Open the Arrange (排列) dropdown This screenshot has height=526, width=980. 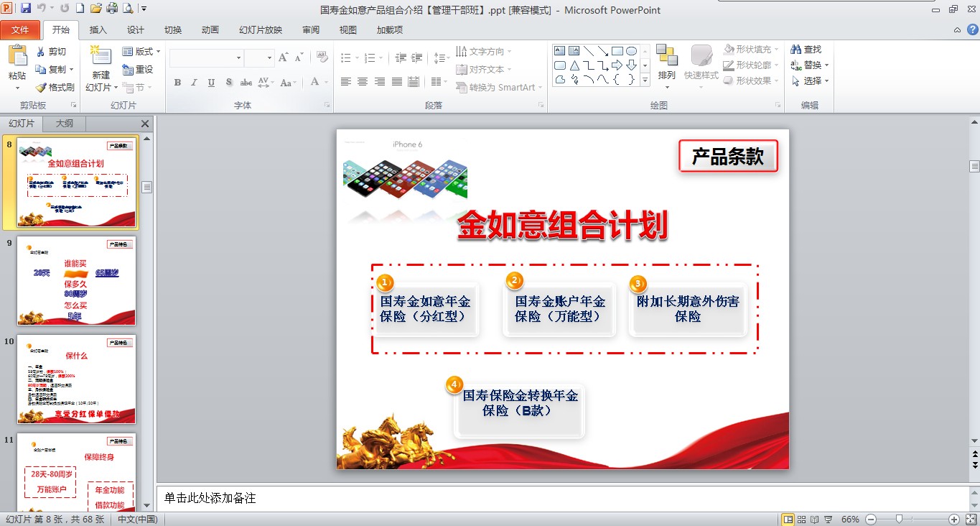[667, 68]
